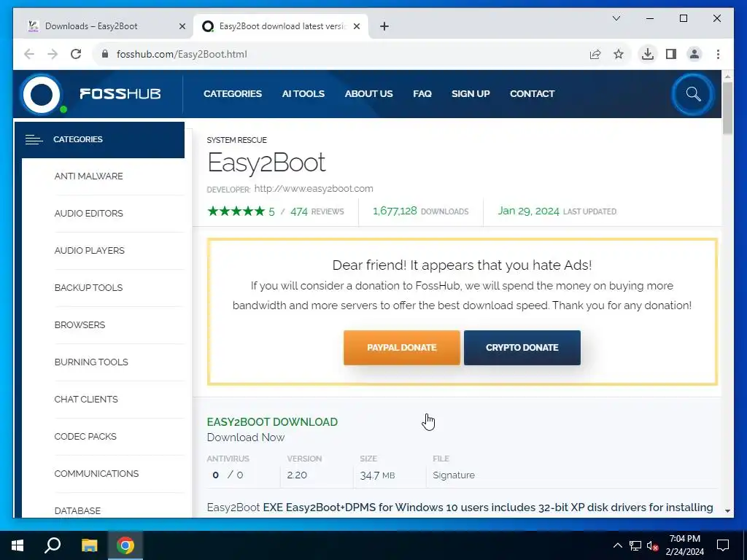747x560 pixels.
Task: Click the FOSSHUB wordmark text
Action: (x=120, y=94)
